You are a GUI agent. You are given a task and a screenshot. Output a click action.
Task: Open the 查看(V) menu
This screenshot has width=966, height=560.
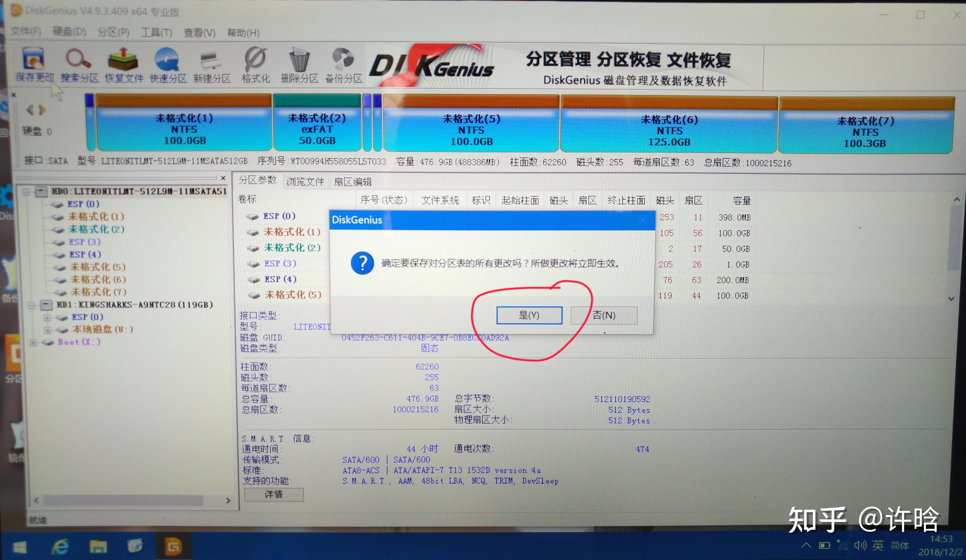coord(199,32)
